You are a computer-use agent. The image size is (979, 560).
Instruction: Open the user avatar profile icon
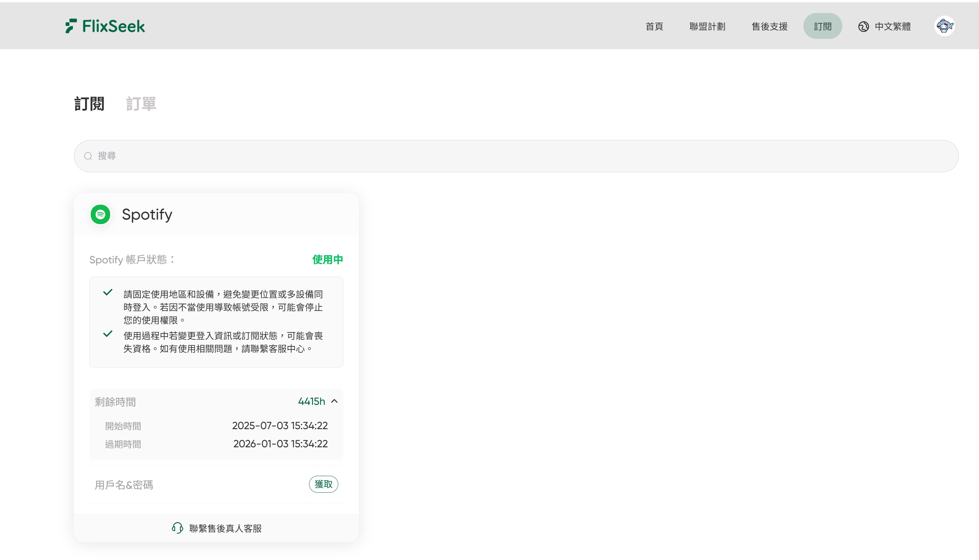pos(944,26)
